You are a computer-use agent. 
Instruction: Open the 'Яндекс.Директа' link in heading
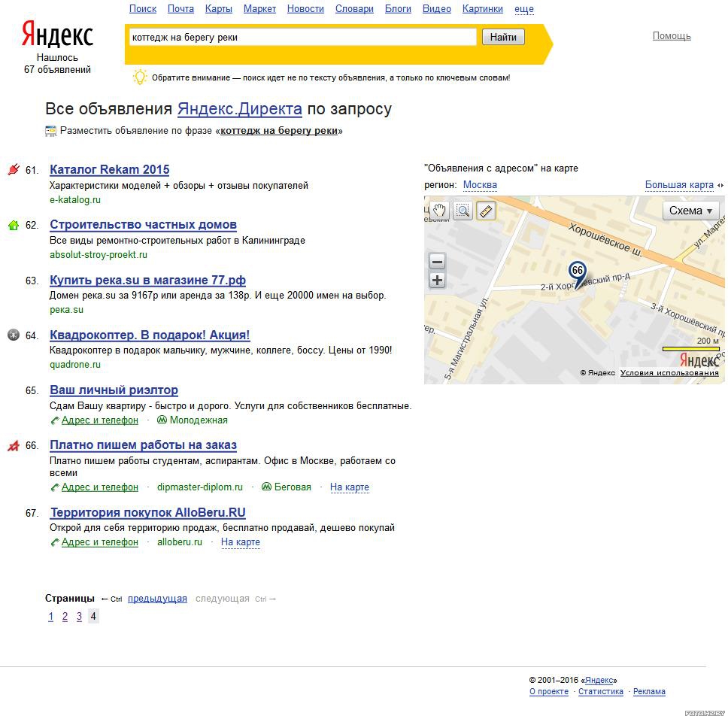pyautogui.click(x=240, y=108)
